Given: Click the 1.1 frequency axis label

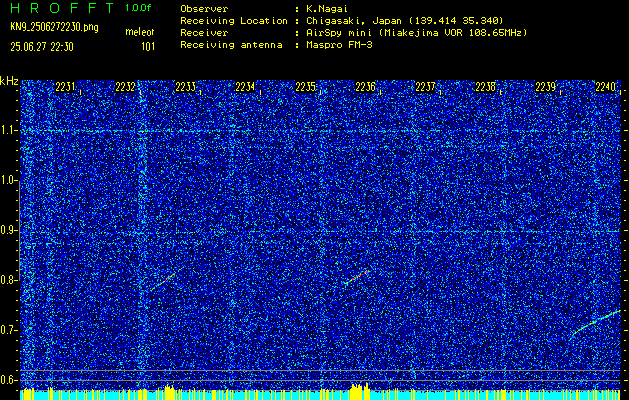Looking at the screenshot, I should tap(8, 130).
